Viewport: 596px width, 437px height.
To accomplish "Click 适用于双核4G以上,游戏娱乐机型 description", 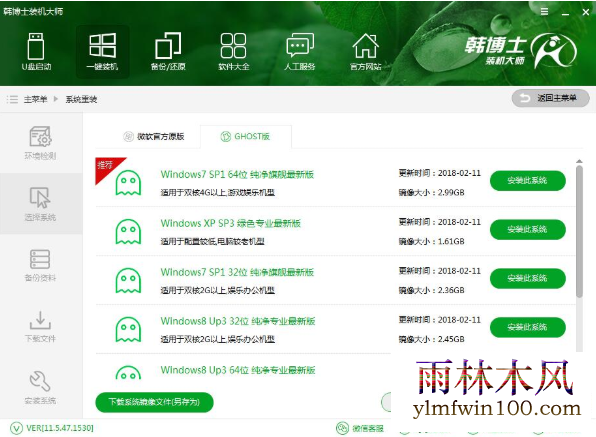I will coord(217,193).
